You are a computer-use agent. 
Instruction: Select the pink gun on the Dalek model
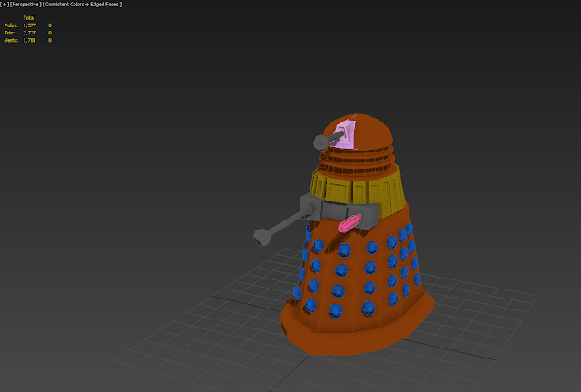tap(350, 223)
